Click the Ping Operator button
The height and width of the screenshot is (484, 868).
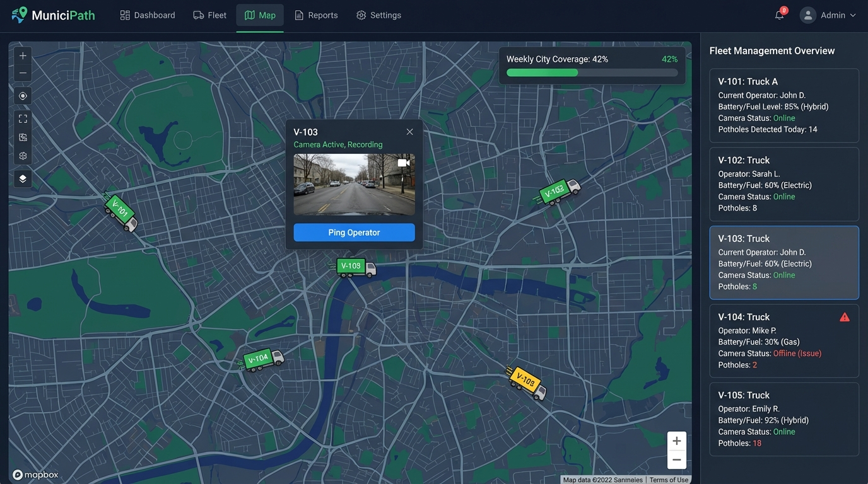[353, 232]
